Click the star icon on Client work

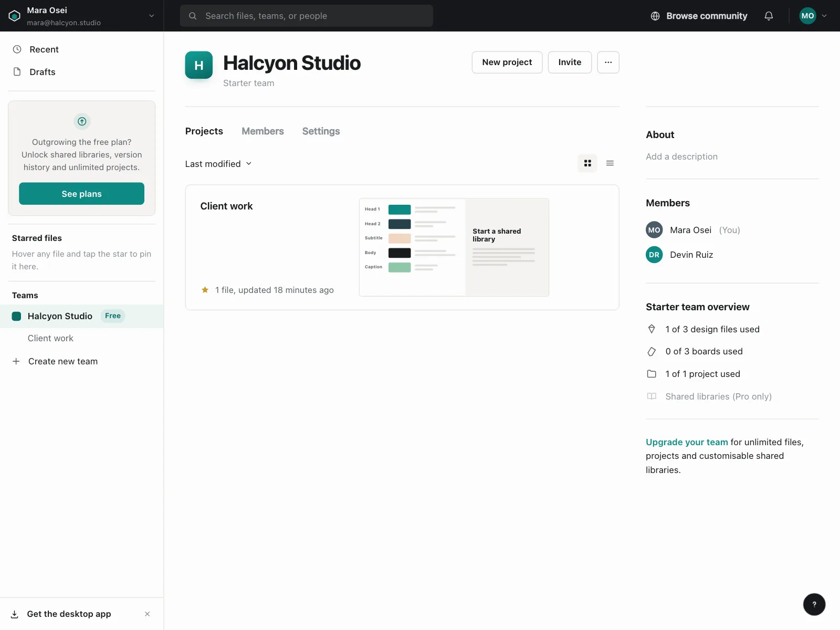coord(205,290)
